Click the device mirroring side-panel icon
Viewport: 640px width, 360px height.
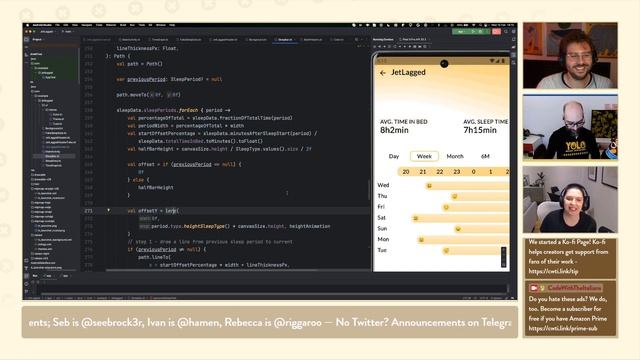pos(513,55)
